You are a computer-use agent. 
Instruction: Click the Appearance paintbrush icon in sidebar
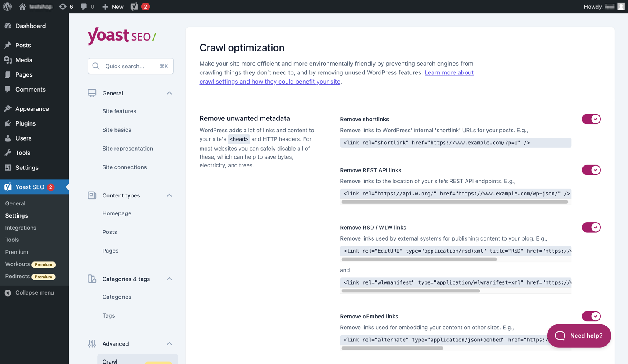(x=8, y=108)
